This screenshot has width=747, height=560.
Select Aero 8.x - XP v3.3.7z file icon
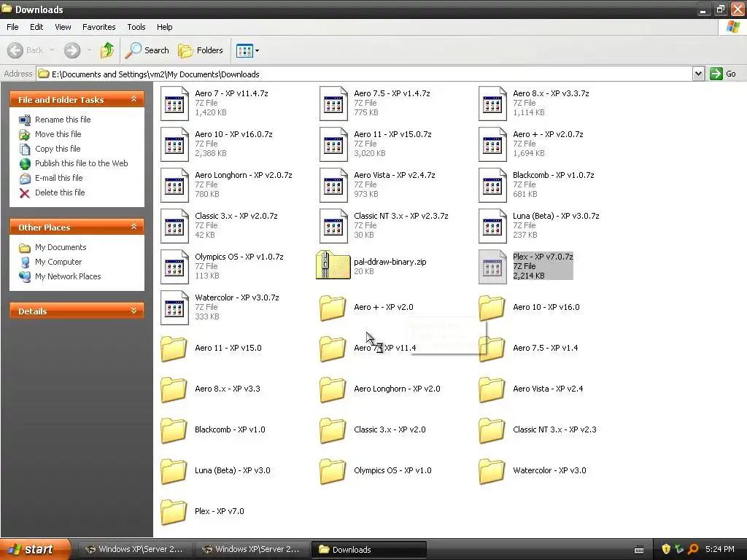pyautogui.click(x=492, y=104)
